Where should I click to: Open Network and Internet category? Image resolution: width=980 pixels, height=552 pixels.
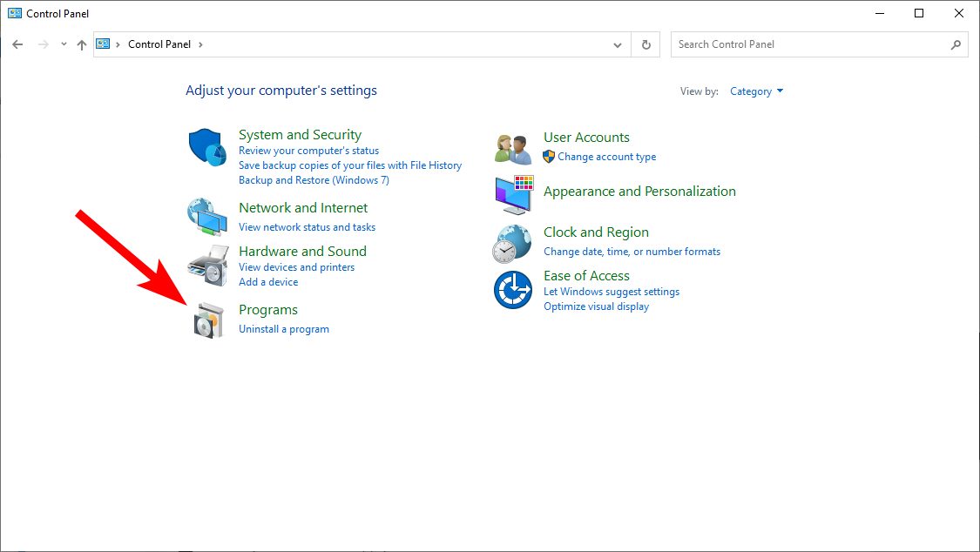(303, 208)
